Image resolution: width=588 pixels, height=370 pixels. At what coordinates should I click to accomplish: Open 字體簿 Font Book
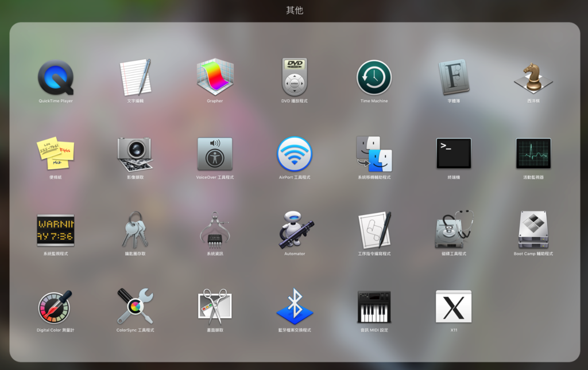(x=454, y=77)
